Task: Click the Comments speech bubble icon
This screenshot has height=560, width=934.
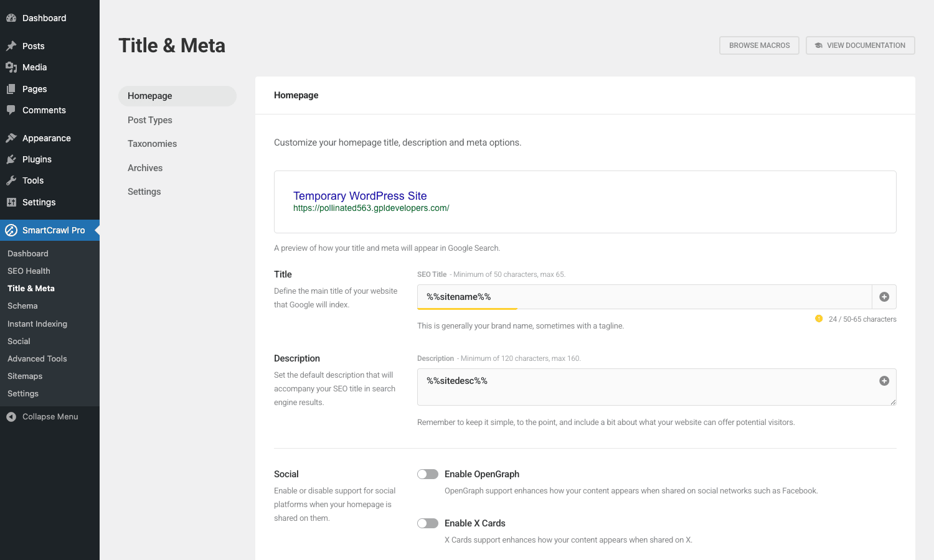Action: [x=11, y=110]
